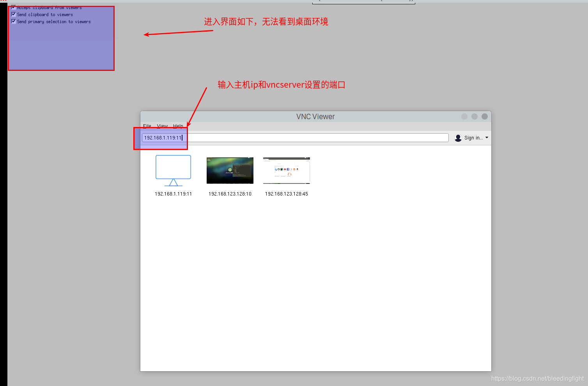Click the 192.168.123.128:45 connection label
The width and height of the screenshot is (588, 386).
click(x=287, y=194)
